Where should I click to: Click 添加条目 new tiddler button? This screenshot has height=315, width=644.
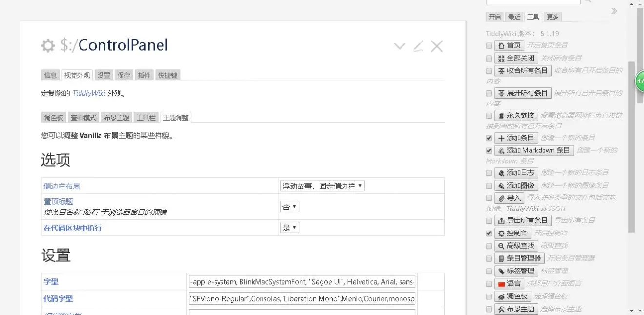point(516,138)
